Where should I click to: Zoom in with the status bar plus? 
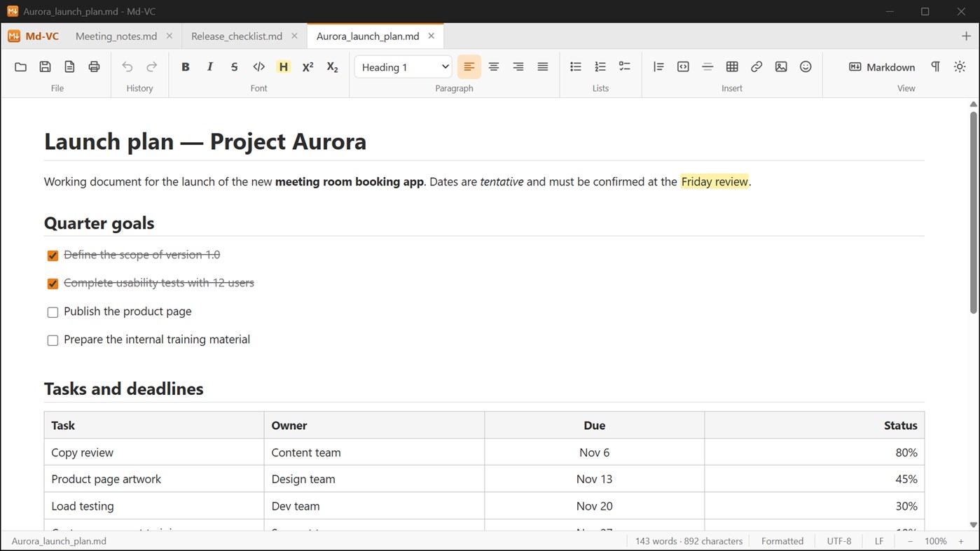(x=961, y=541)
